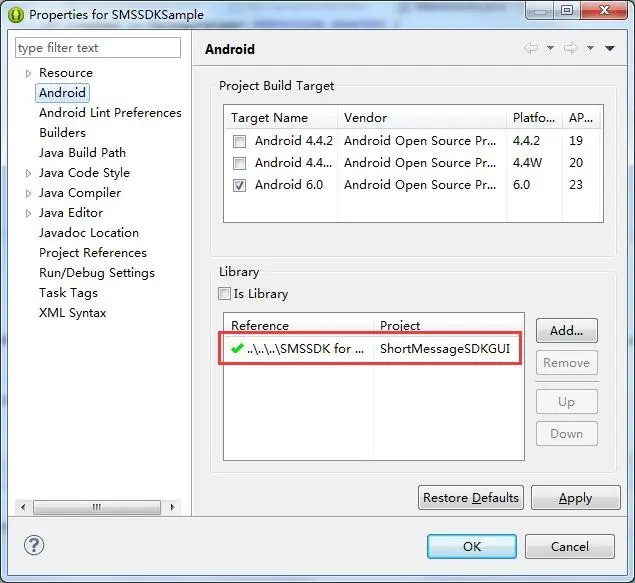Click the 4.4W platform cell
The width and height of the screenshot is (635, 583).
[527, 163]
